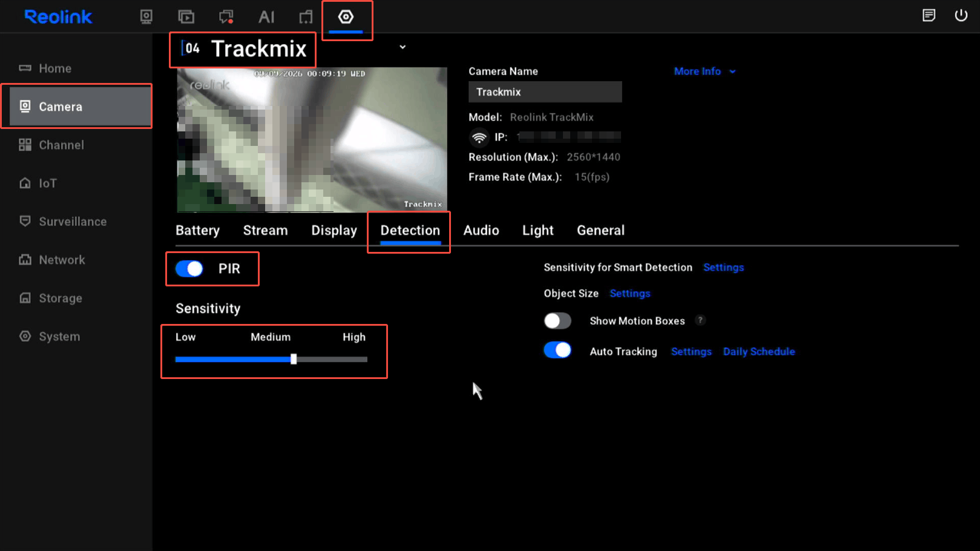Open the Auto Tracking Daily Schedule link
This screenshot has height=551, width=980.
click(759, 352)
